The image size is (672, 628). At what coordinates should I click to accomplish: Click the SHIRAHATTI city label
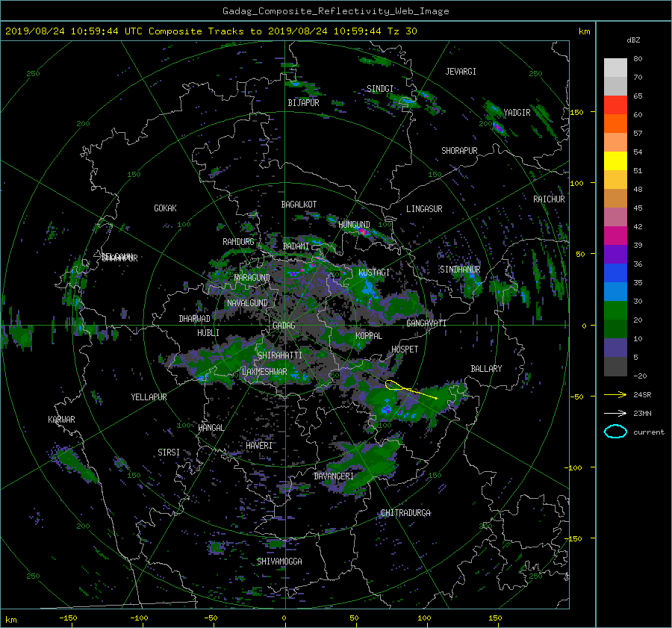point(280,355)
